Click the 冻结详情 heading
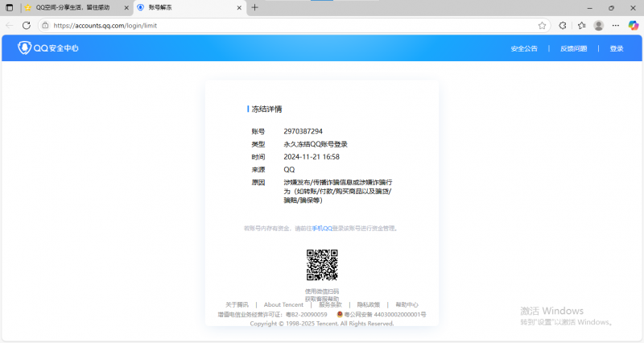Image resolution: width=644 pixels, height=343 pixels. [x=266, y=110]
